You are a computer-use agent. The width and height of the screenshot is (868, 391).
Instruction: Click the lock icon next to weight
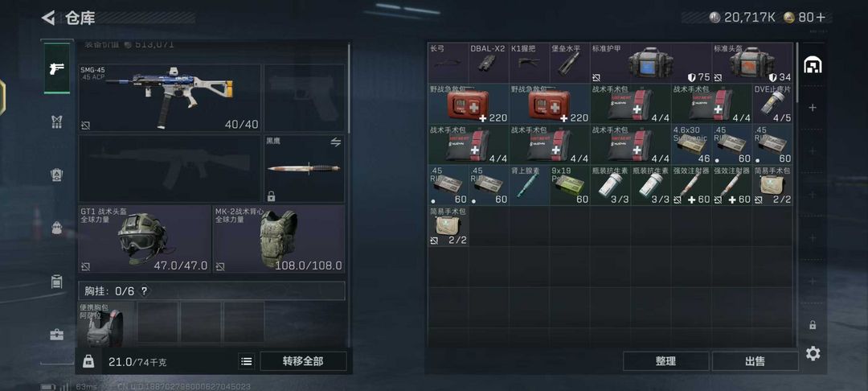88,361
